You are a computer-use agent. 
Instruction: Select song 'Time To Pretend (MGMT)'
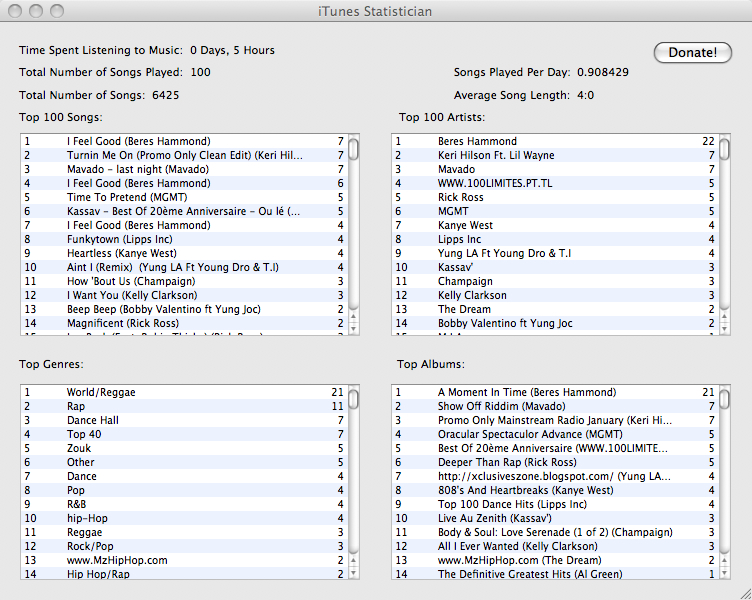(x=185, y=197)
